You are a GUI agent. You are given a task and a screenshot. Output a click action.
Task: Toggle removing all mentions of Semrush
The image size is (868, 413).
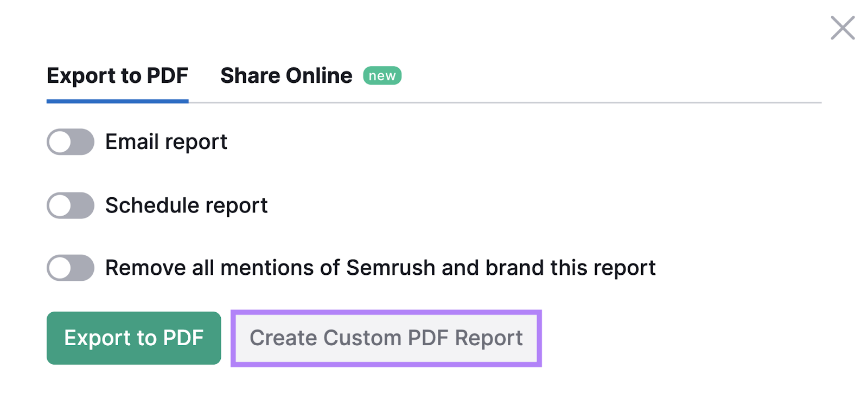coord(69,267)
